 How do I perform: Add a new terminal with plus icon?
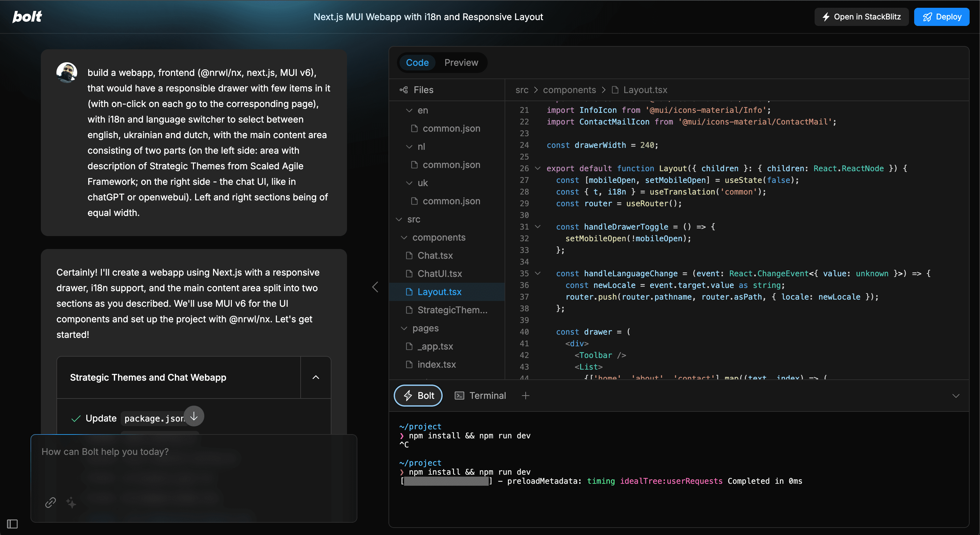click(525, 396)
